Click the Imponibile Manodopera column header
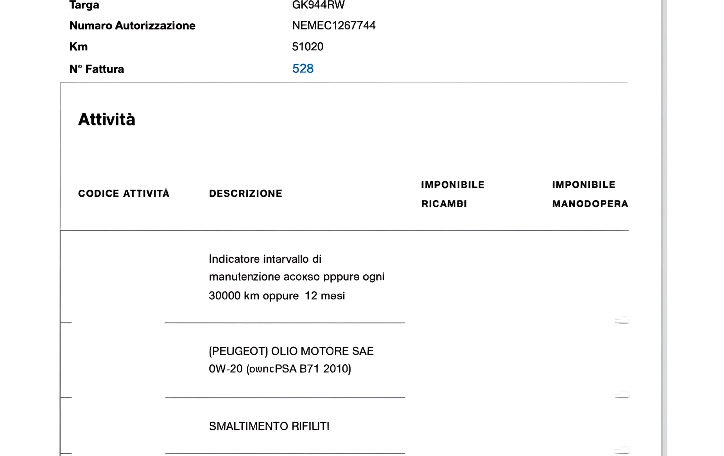The height and width of the screenshot is (456, 724). pyautogui.click(x=590, y=194)
